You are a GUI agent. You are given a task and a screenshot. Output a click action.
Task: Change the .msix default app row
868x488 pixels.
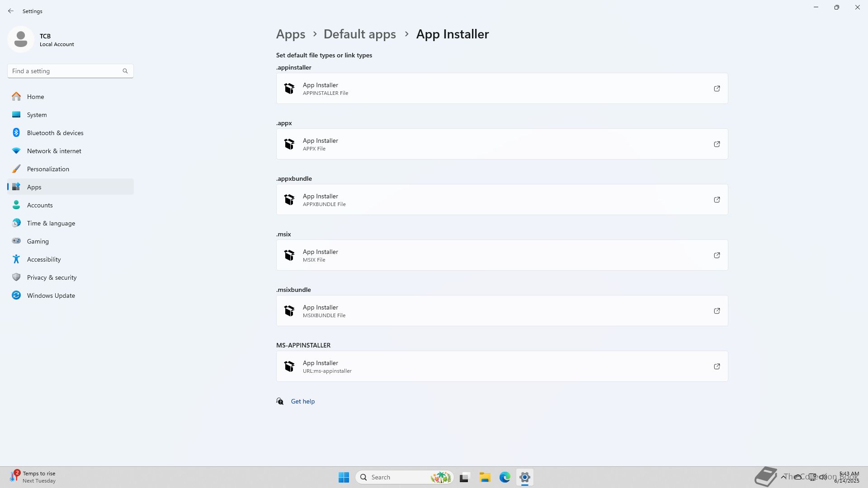click(502, 255)
